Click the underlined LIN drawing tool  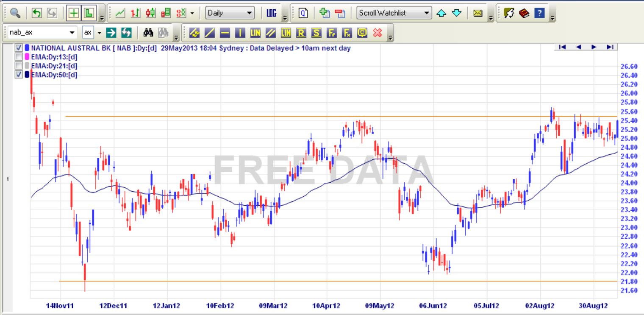pos(286,32)
